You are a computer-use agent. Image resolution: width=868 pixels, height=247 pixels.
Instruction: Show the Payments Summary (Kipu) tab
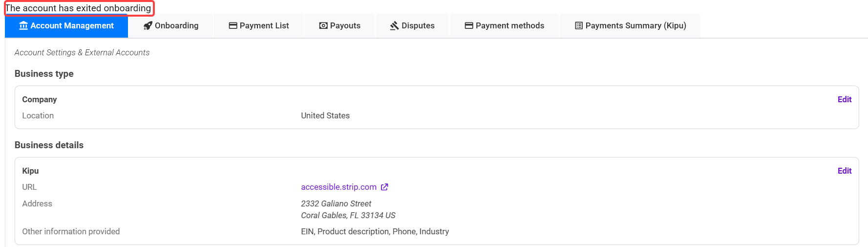(635, 26)
